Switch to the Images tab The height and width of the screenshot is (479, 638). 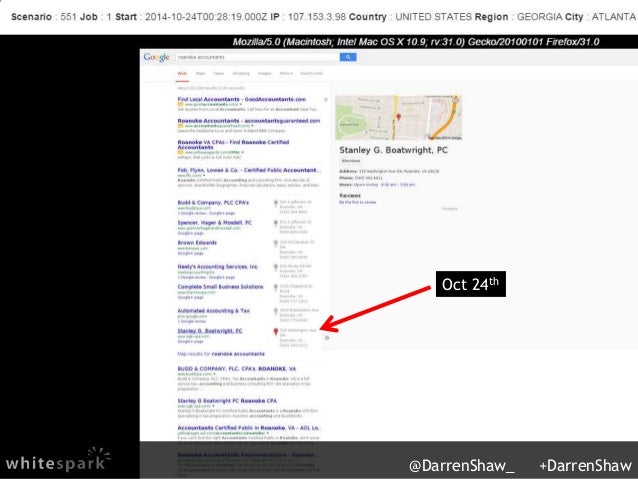point(264,74)
